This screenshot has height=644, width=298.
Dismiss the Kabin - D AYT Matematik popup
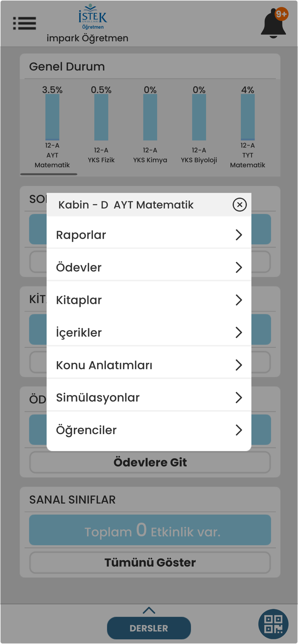click(x=240, y=205)
